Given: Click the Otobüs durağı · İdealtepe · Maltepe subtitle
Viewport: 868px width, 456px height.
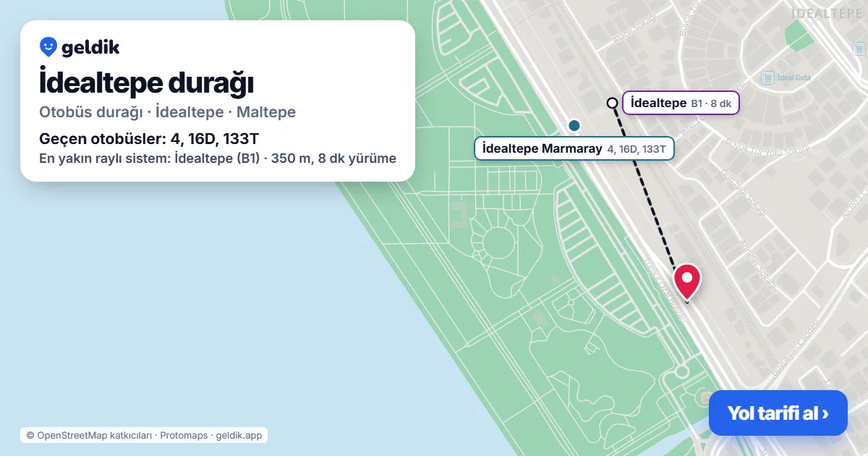Looking at the screenshot, I should [167, 112].
